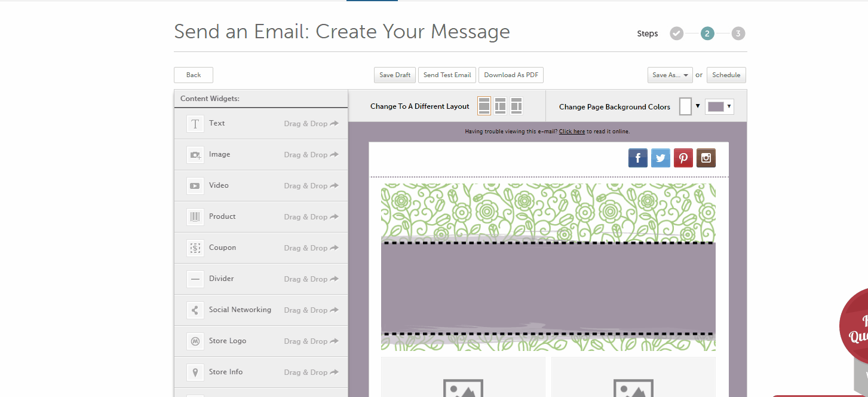The height and width of the screenshot is (397, 868).
Task: Select the Text widget icon
Action: [x=195, y=124]
